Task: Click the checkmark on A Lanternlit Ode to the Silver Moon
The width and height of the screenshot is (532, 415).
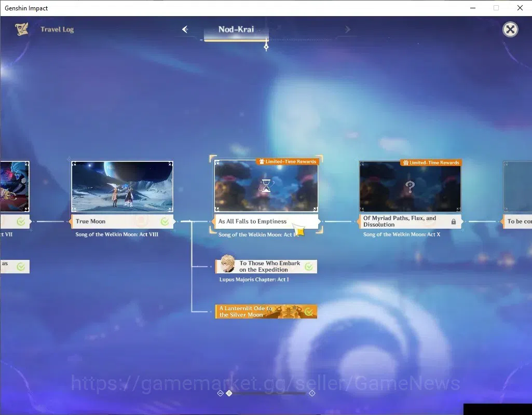Action: click(309, 312)
